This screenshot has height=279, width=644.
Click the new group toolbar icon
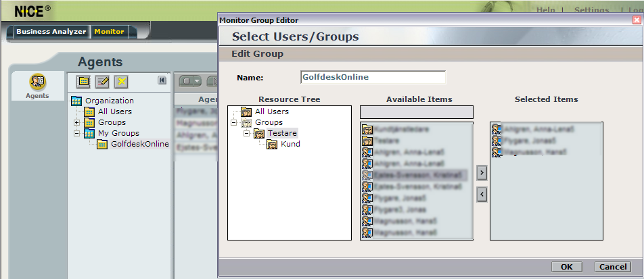click(x=83, y=81)
